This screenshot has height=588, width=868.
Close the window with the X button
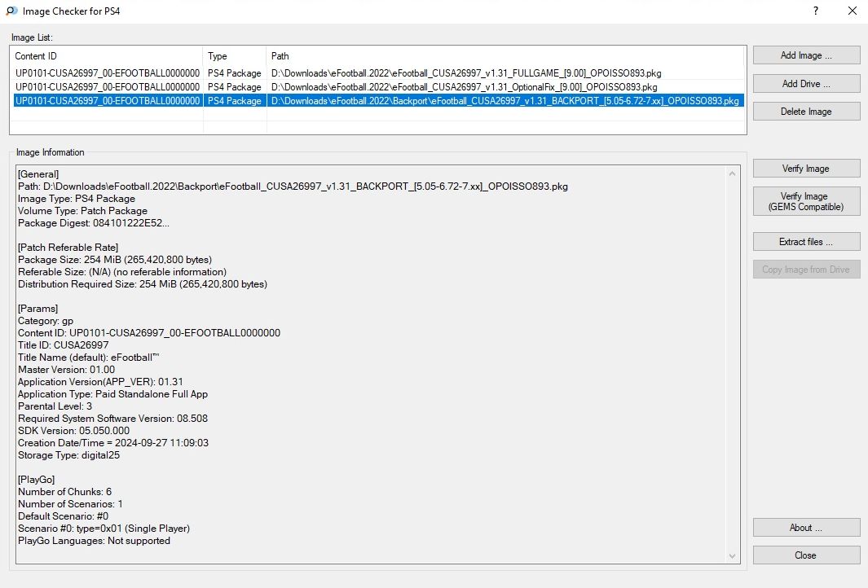coord(852,11)
